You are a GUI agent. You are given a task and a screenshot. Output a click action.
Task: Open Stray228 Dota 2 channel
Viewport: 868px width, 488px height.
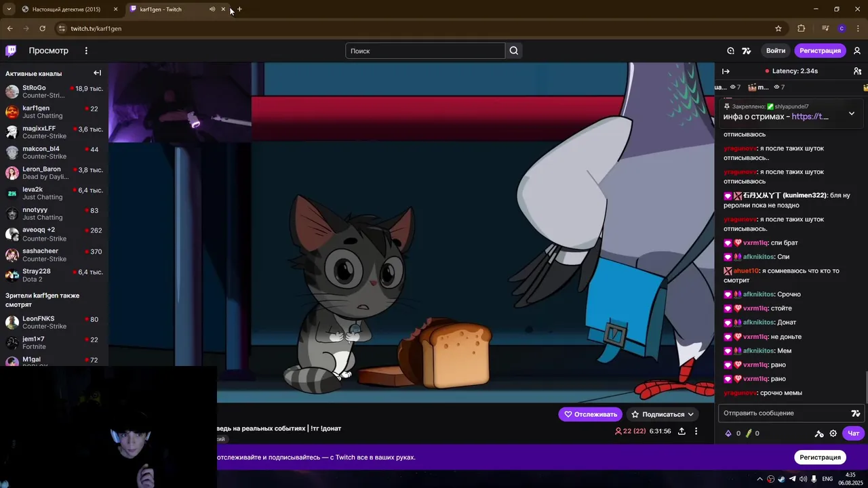pos(54,275)
